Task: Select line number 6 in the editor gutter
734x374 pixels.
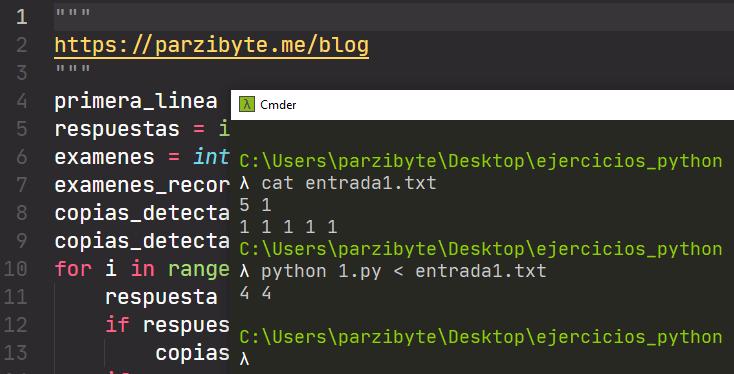Action: [x=22, y=157]
